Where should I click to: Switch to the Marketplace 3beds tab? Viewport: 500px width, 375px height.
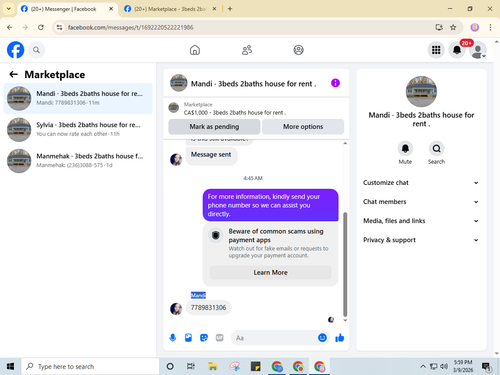pos(169,9)
